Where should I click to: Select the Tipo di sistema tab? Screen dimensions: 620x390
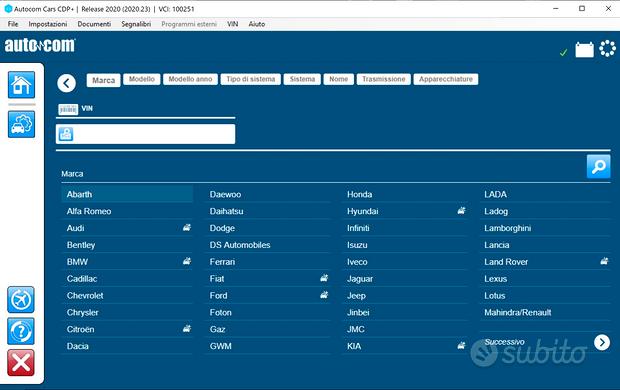(251, 79)
